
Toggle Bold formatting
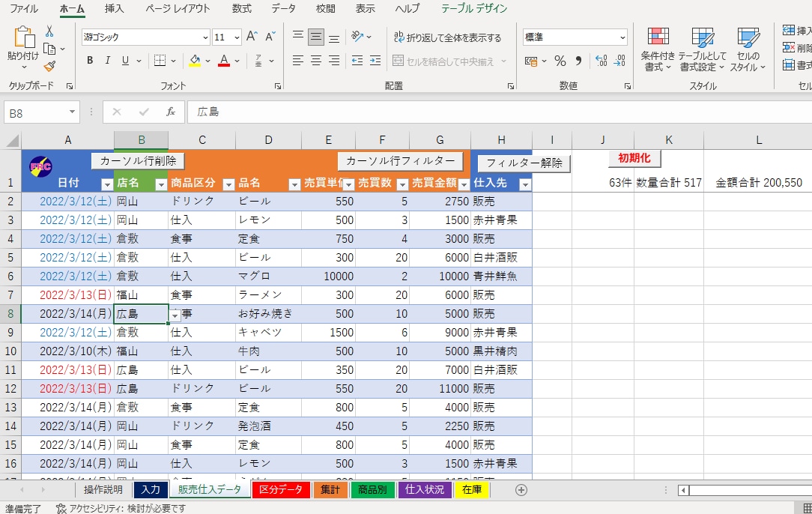tap(90, 61)
